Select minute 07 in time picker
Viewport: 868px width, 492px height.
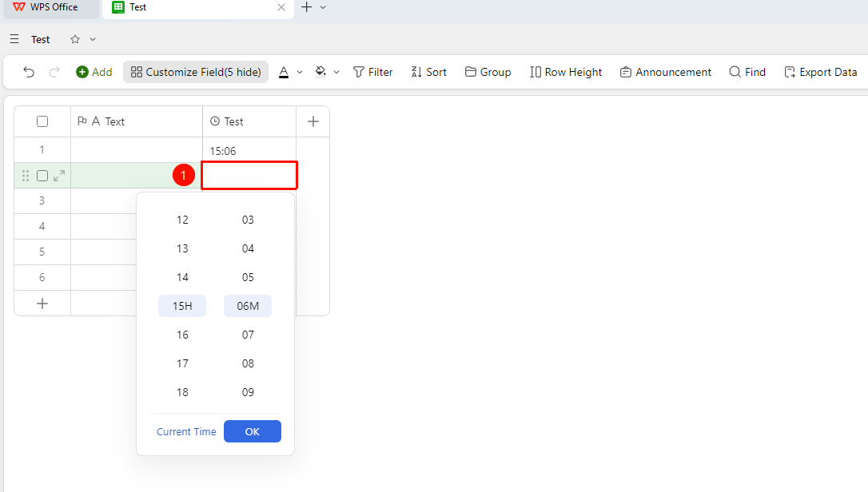pyautogui.click(x=248, y=335)
